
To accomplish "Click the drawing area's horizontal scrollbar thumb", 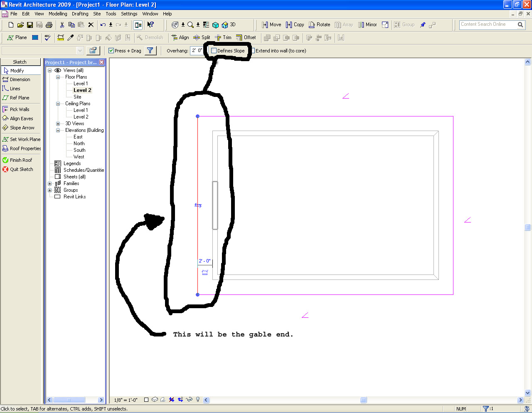I will tap(364, 400).
